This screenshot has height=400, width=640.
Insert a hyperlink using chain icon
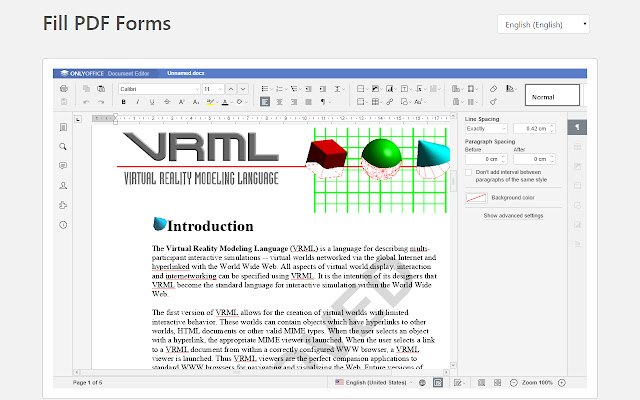point(390,102)
